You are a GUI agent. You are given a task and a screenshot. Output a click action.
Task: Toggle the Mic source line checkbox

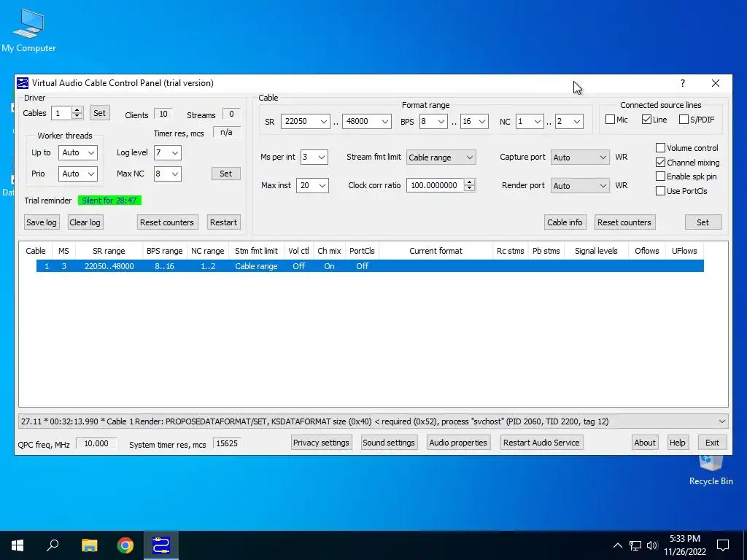point(610,120)
